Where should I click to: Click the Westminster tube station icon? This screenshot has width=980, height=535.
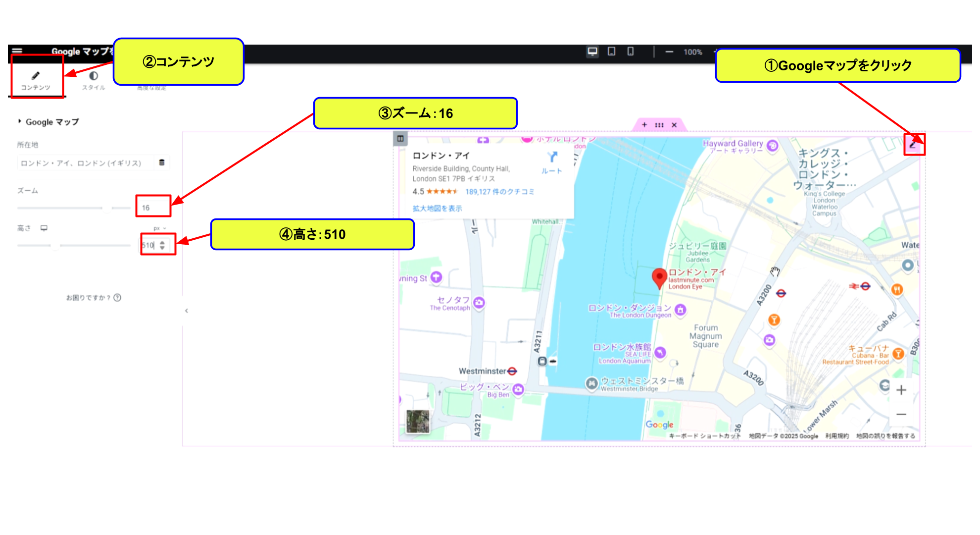(512, 371)
